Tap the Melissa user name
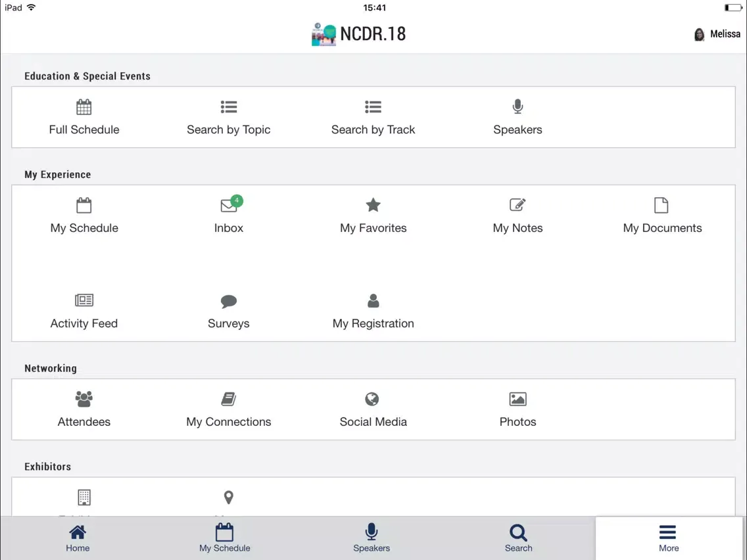This screenshot has width=747, height=560. (x=725, y=34)
